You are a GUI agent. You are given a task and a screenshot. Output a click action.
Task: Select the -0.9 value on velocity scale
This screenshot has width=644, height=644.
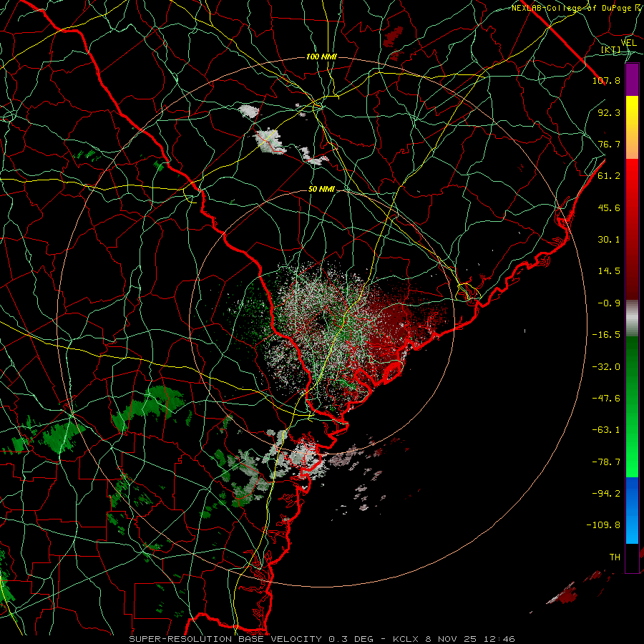point(609,303)
